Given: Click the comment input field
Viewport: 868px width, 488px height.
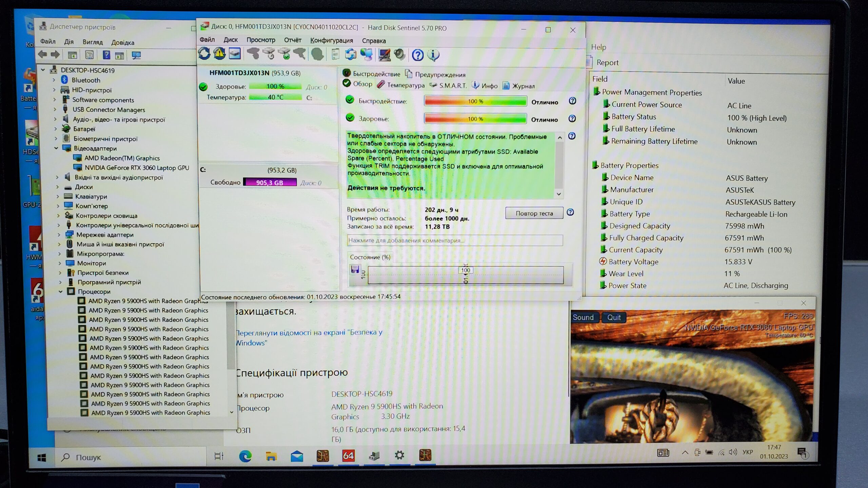Looking at the screenshot, I should point(454,240).
